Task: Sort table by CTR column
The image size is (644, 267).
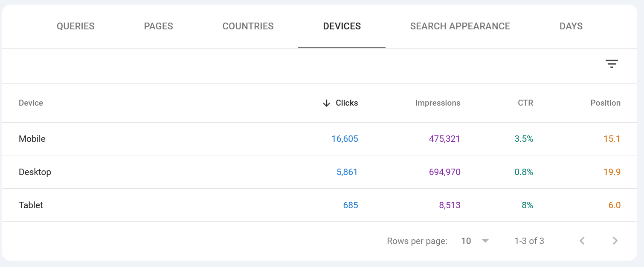Action: [x=525, y=103]
